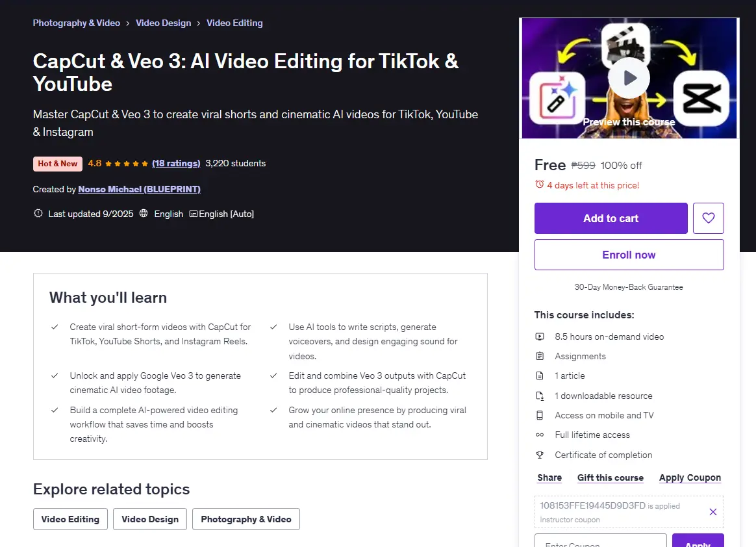Viewport: 756px width, 547px height.
Task: Click Gift this course
Action: coord(611,477)
